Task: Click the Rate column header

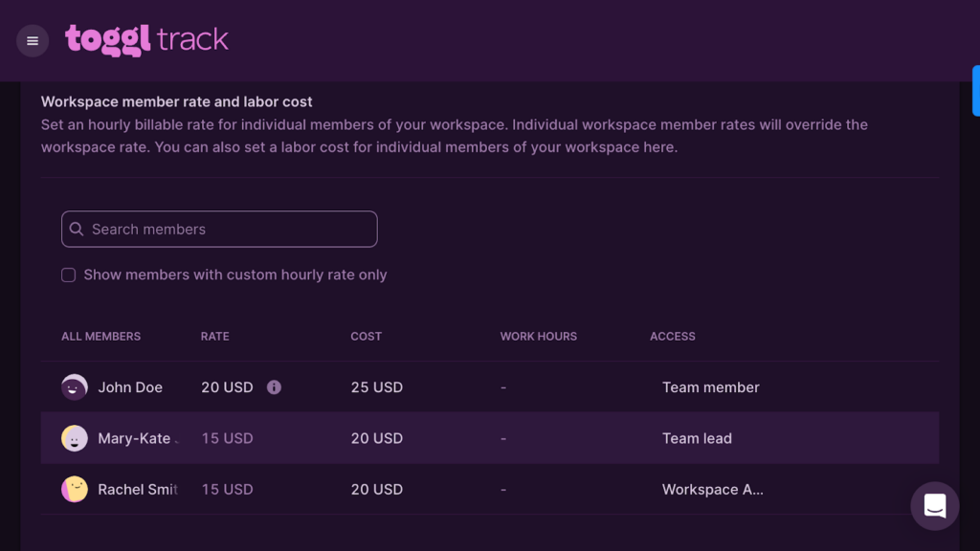Action: coord(214,337)
